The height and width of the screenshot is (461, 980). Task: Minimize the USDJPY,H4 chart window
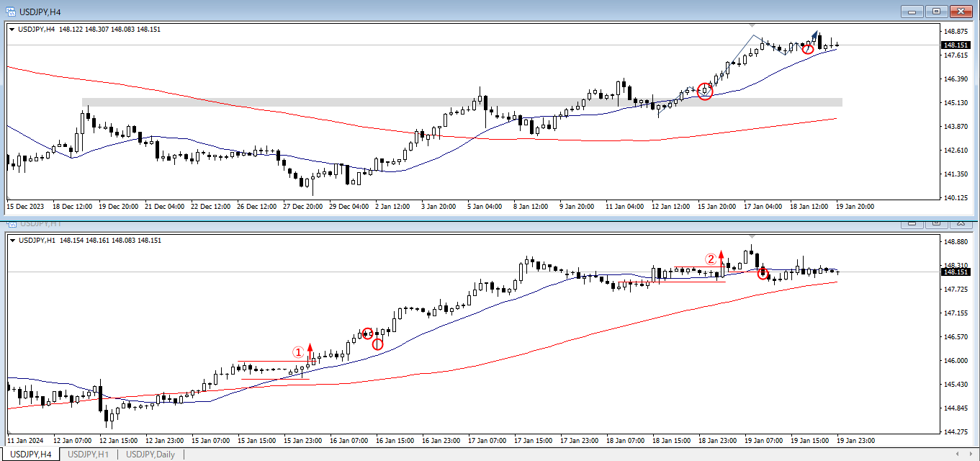[x=912, y=11]
